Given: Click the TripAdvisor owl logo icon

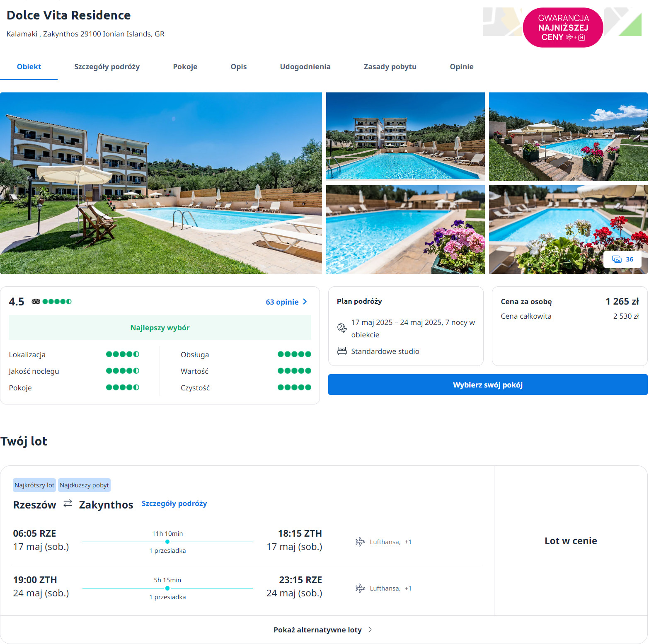Looking at the screenshot, I should [x=36, y=302].
